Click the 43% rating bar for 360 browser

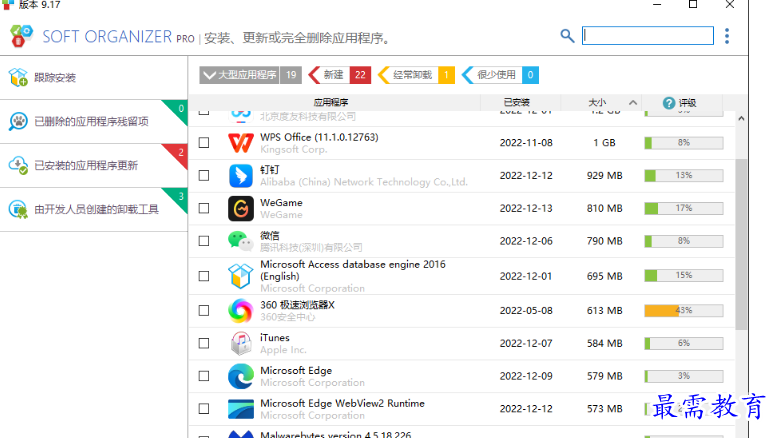[x=684, y=311]
